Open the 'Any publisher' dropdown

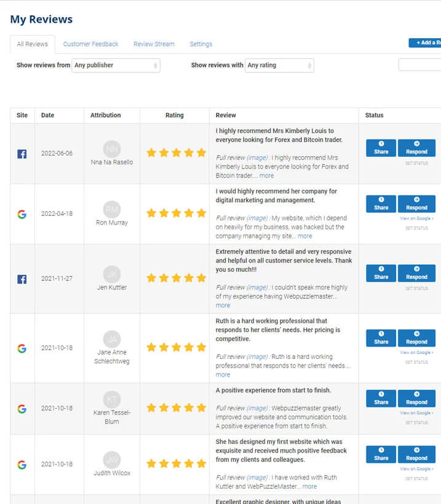point(116,65)
